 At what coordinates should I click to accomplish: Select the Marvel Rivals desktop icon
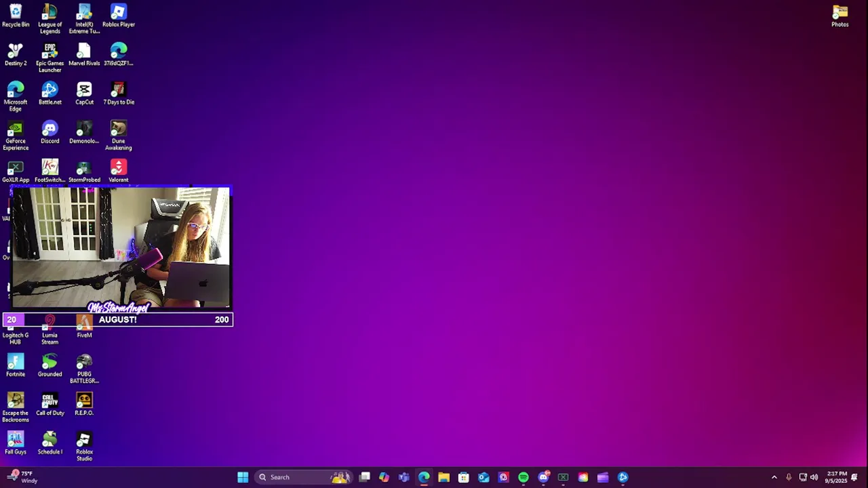coord(84,55)
